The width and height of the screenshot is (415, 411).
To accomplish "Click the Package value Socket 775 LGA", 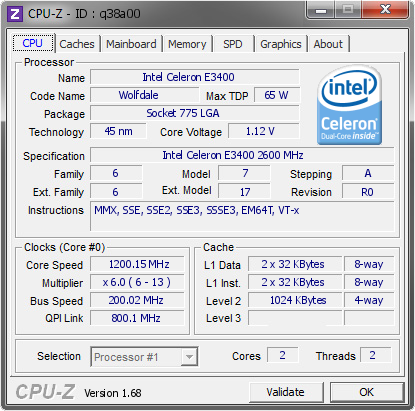I will pyautogui.click(x=195, y=113).
